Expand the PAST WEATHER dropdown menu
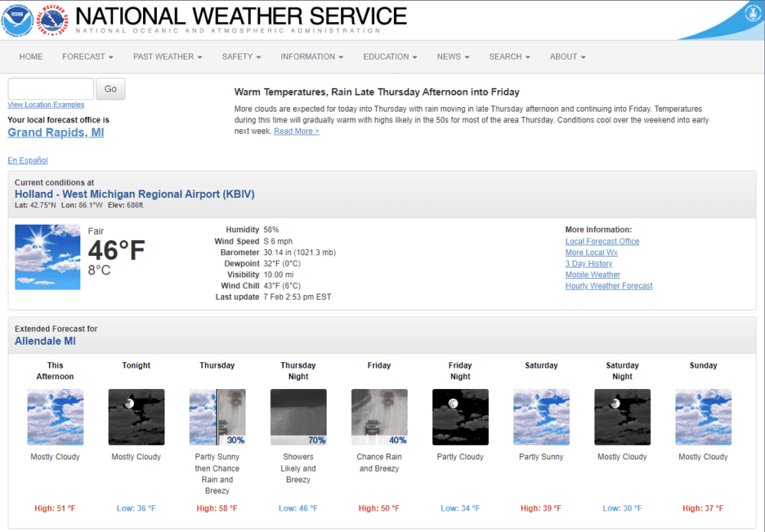Screen dimensions: 765x532 (x=168, y=57)
